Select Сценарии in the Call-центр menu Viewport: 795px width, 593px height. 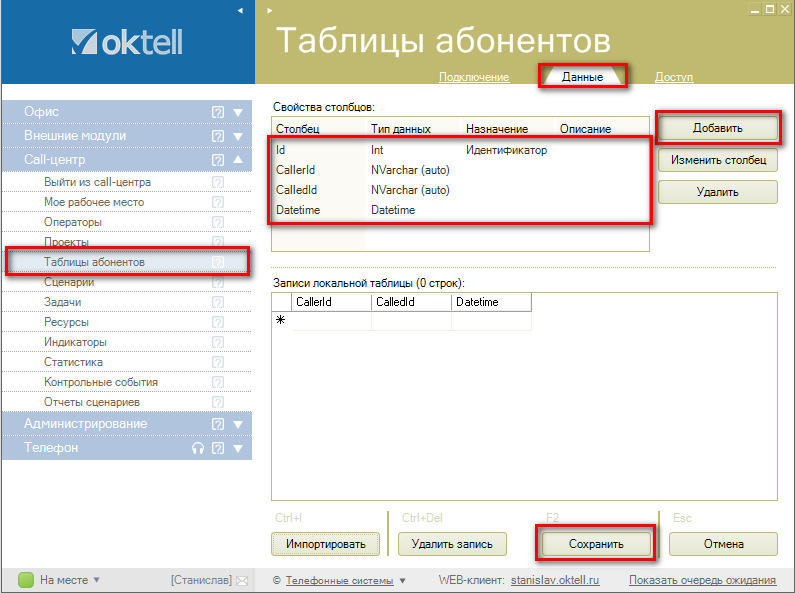69,282
